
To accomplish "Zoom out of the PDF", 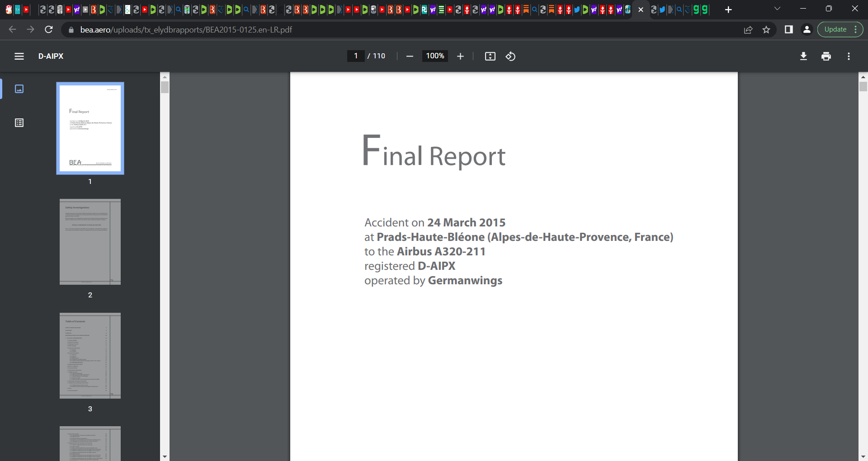I will 410,56.
